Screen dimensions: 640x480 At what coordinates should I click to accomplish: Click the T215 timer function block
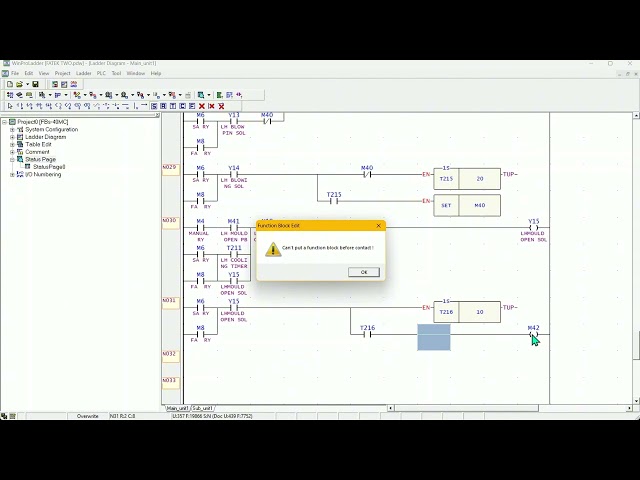(467, 179)
